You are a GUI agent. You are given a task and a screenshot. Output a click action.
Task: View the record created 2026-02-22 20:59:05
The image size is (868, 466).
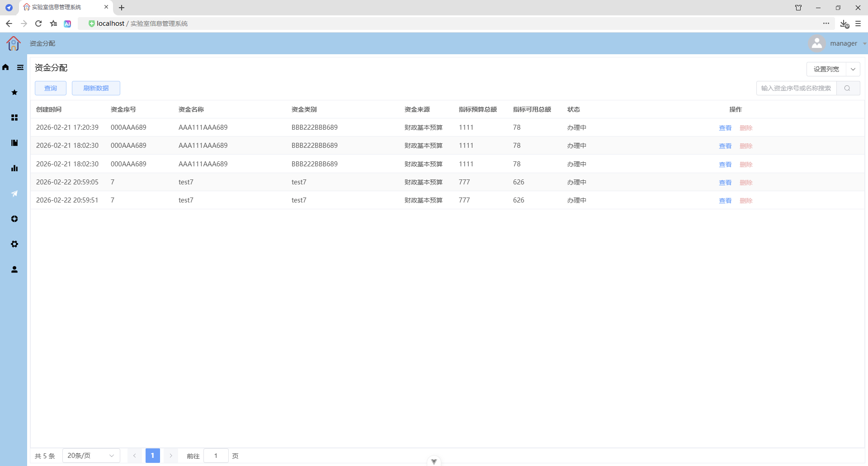725,183
